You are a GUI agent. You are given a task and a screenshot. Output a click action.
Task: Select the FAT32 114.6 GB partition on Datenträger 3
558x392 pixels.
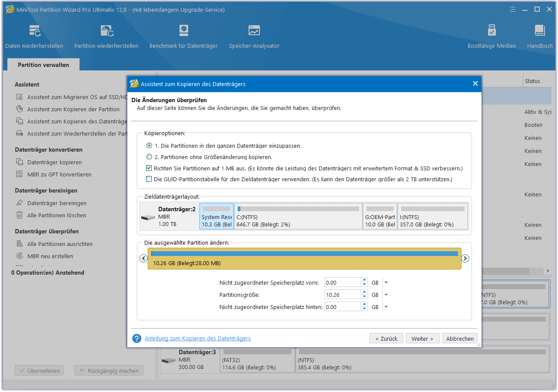point(257,359)
